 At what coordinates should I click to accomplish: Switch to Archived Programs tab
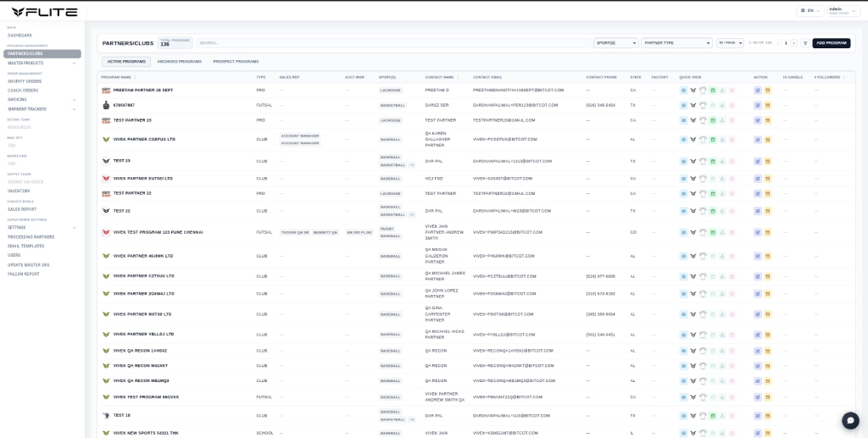point(180,61)
